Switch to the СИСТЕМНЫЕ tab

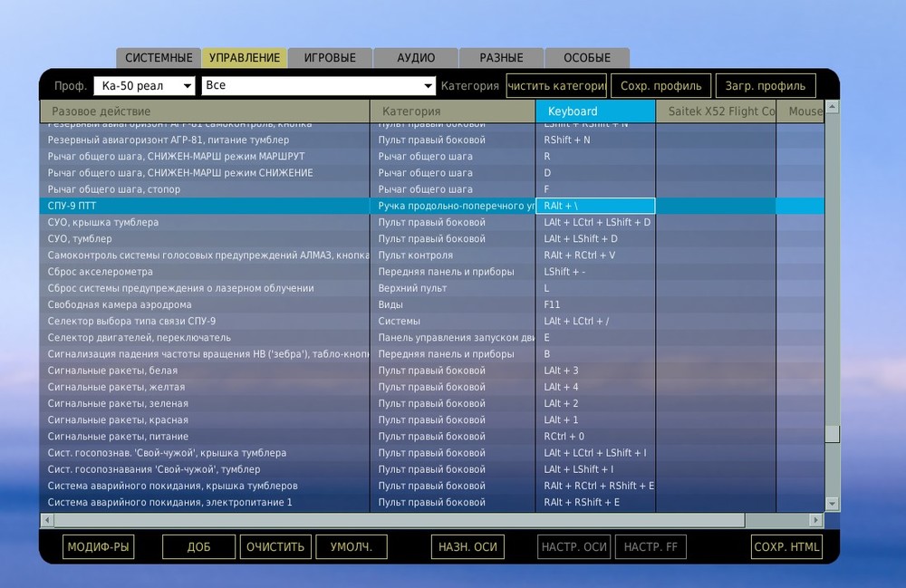point(159,56)
